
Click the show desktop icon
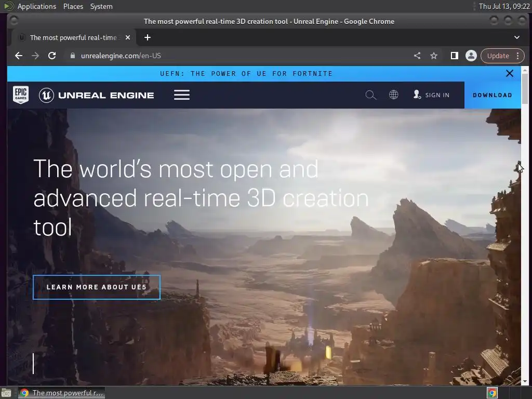pos(6,393)
